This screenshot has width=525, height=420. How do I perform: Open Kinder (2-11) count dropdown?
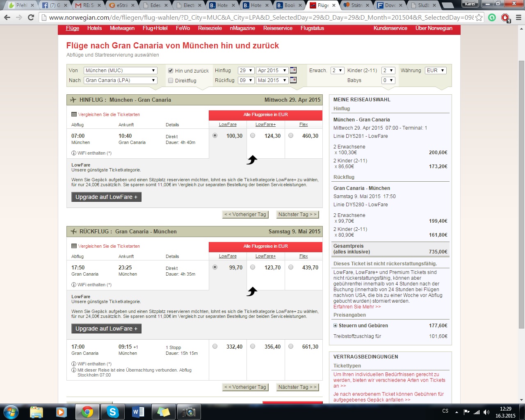388,71
